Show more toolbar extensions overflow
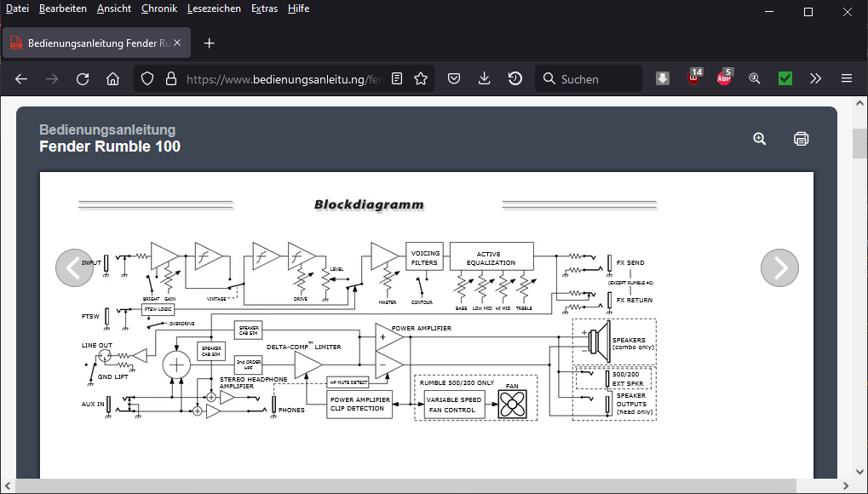 pyautogui.click(x=815, y=78)
